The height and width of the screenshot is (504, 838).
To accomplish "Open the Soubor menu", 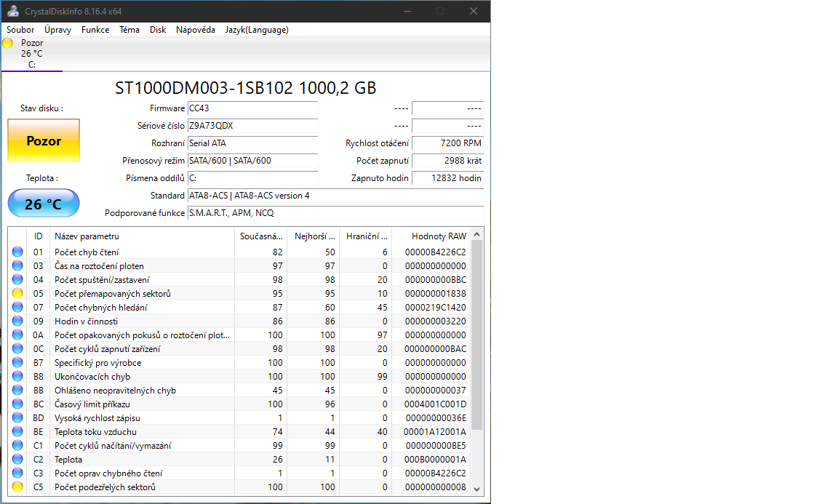I will pos(20,30).
